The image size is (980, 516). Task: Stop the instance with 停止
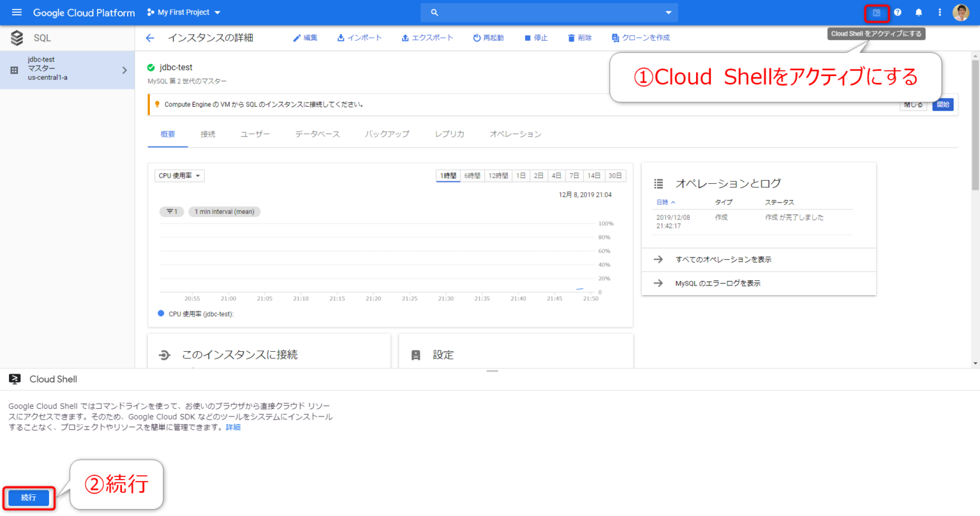click(536, 38)
